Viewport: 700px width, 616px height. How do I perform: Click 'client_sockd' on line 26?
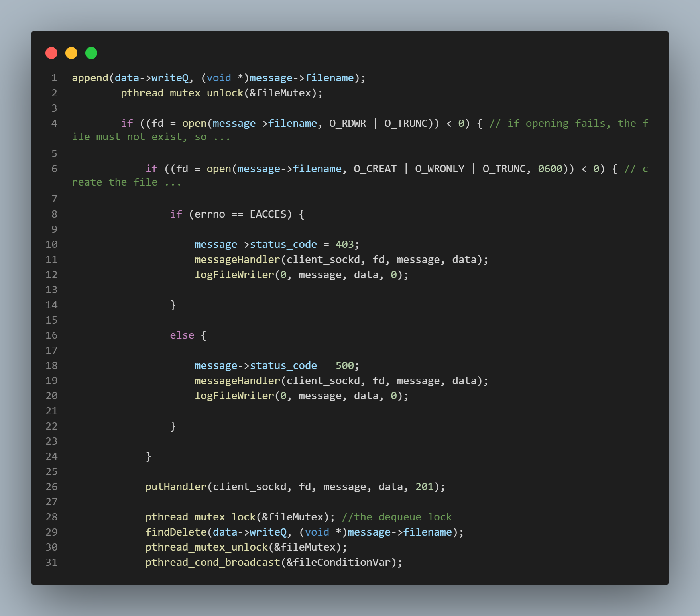point(250,487)
